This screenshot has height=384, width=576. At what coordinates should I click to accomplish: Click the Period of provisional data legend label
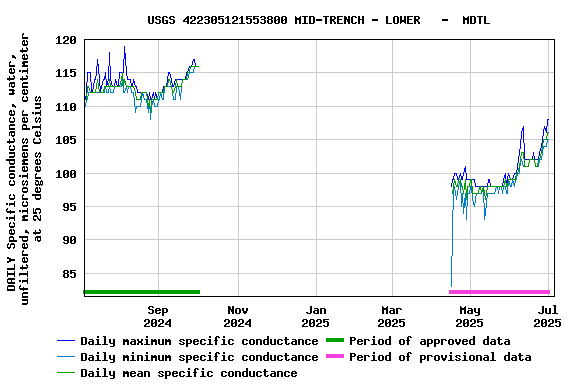(x=440, y=357)
